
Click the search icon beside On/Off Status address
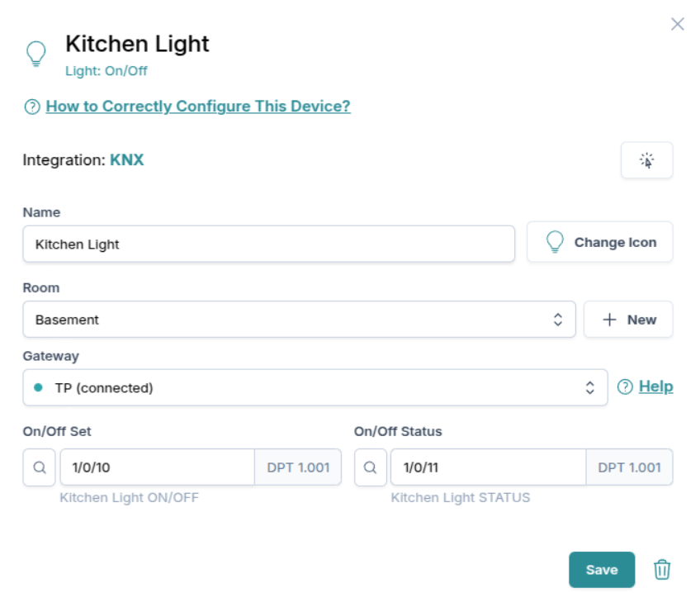370,467
